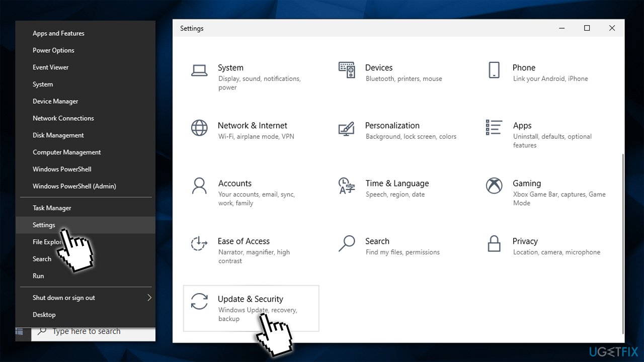Image resolution: width=644 pixels, height=362 pixels.
Task: Click 'Location, camera, microphone' description
Action: pos(556,252)
